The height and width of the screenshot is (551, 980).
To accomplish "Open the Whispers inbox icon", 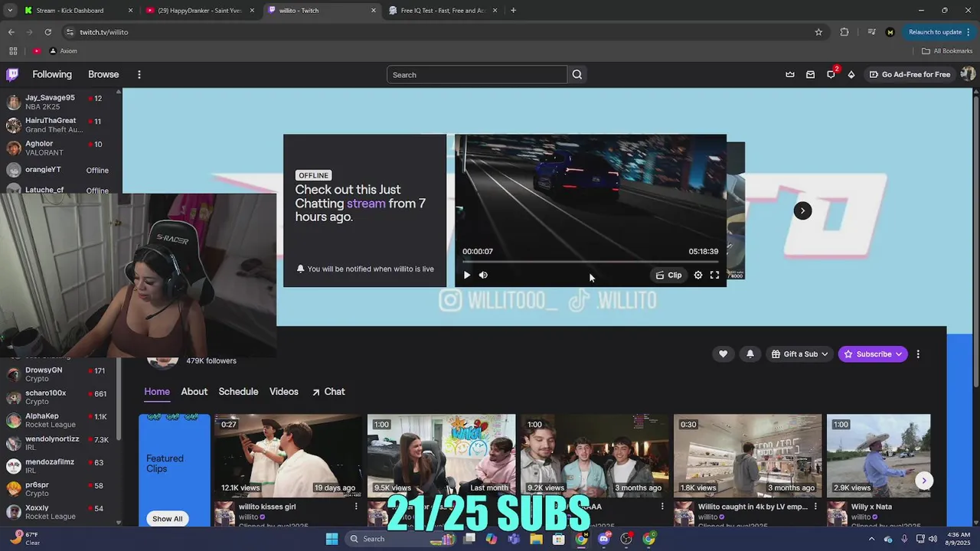I will click(x=810, y=74).
